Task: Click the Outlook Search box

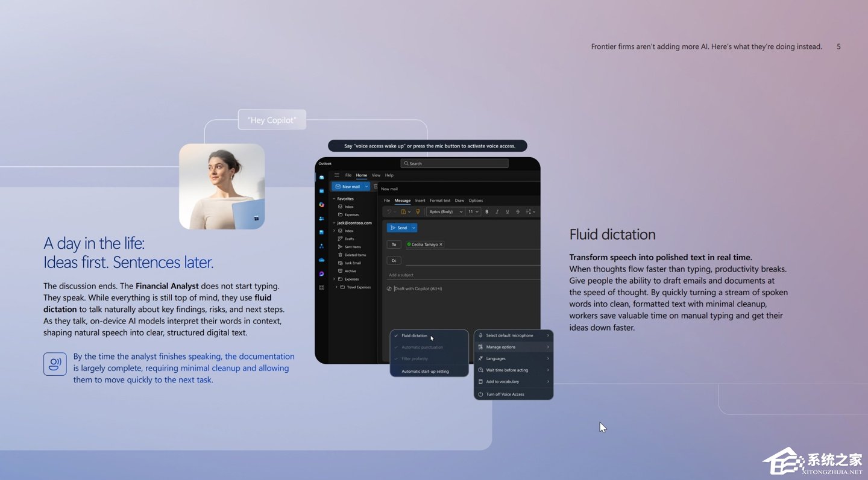Action: coord(454,163)
